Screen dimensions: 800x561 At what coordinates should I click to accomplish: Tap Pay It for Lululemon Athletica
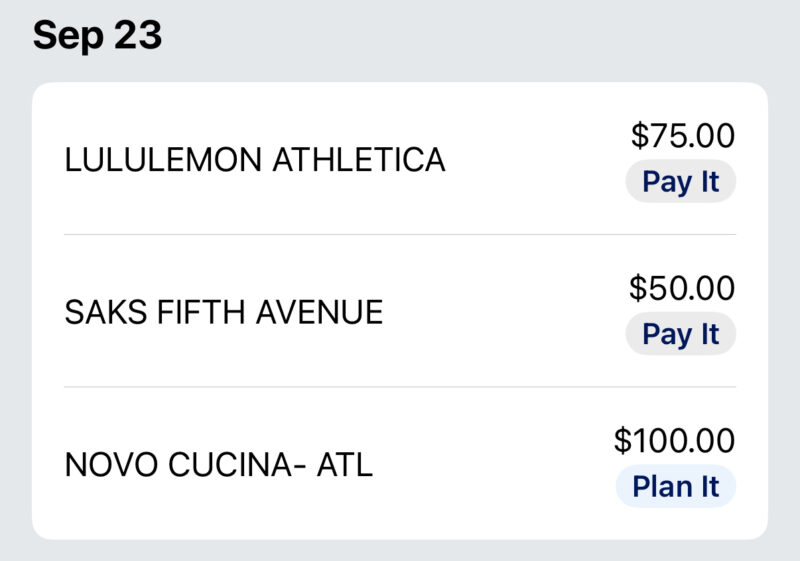point(680,182)
